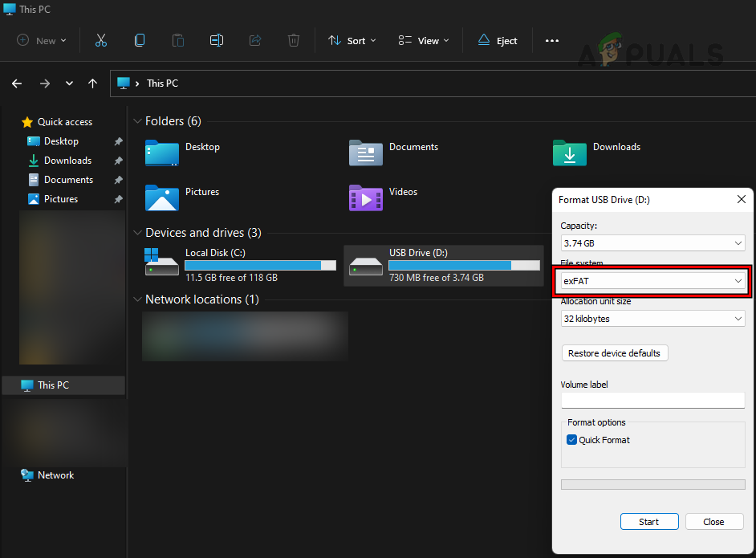The width and height of the screenshot is (756, 558).
Task: Enable the Quick Format checkbox
Action: pyautogui.click(x=571, y=439)
